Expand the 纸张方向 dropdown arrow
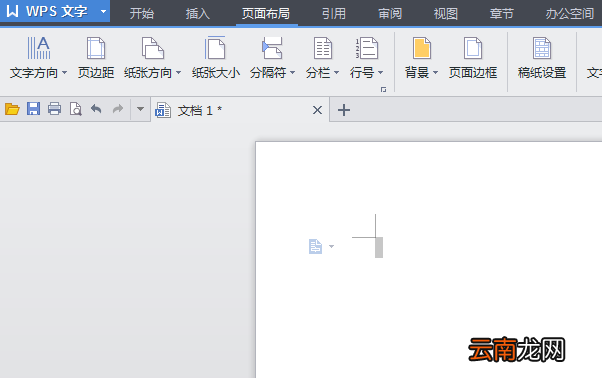602x378 pixels. click(x=178, y=72)
